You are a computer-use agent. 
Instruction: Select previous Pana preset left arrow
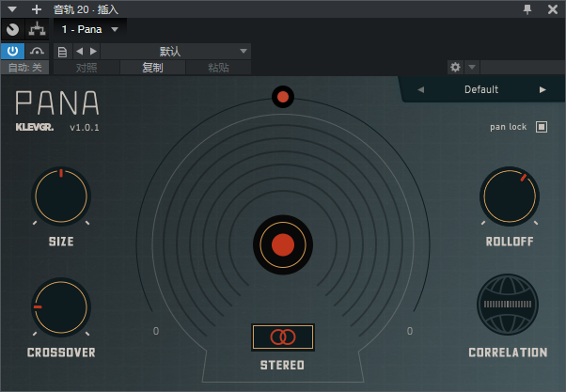420,89
